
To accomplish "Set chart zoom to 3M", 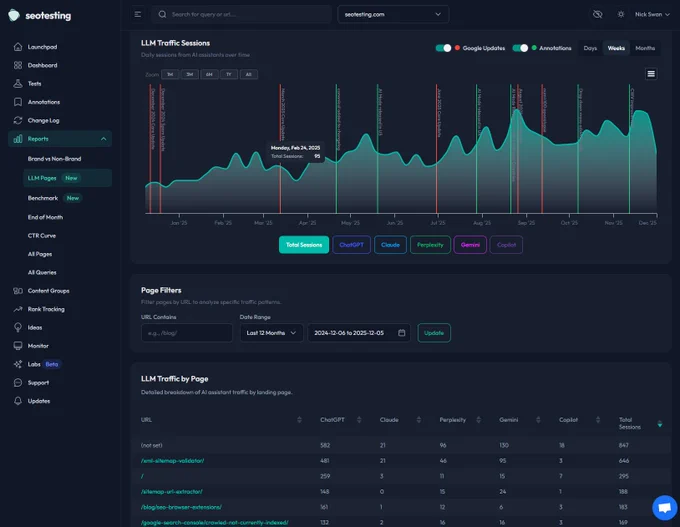I will pyautogui.click(x=190, y=75).
